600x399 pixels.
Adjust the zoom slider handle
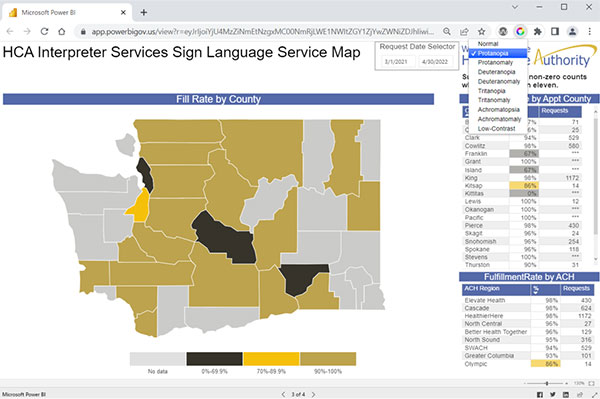coord(547,383)
